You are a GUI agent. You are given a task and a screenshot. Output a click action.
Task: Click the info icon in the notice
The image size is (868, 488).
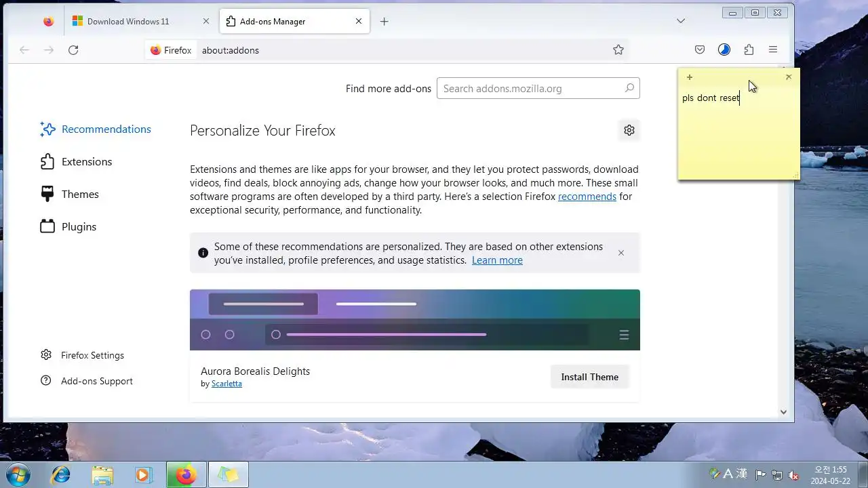pos(203,253)
